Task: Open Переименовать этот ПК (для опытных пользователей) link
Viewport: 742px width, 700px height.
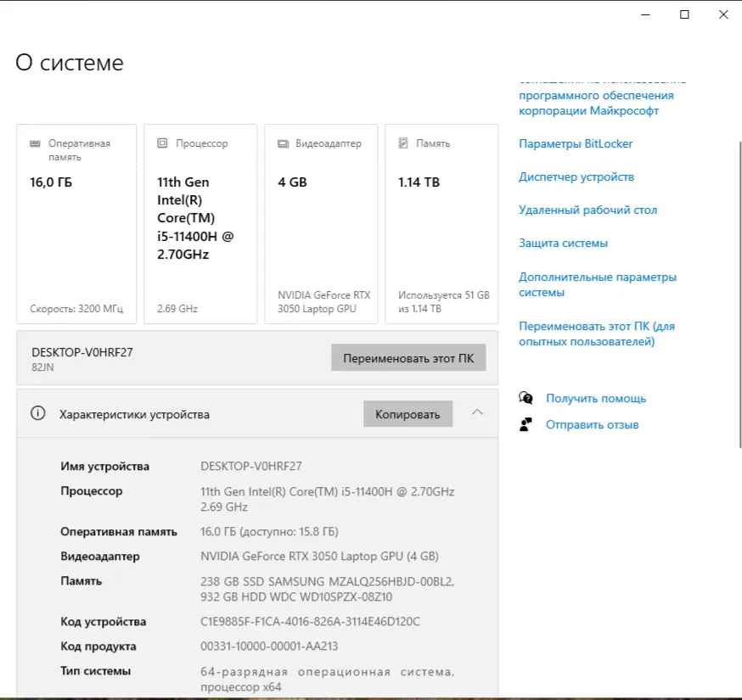Action: pyautogui.click(x=597, y=333)
